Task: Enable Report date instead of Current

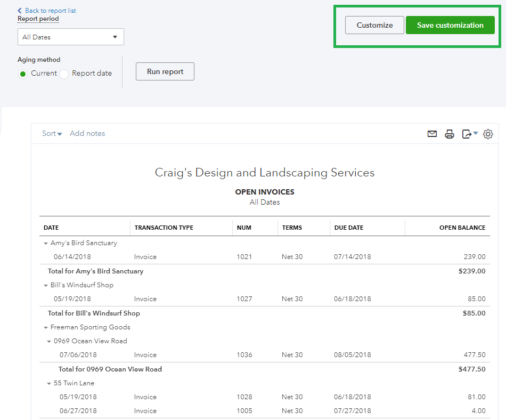Action: coord(63,73)
